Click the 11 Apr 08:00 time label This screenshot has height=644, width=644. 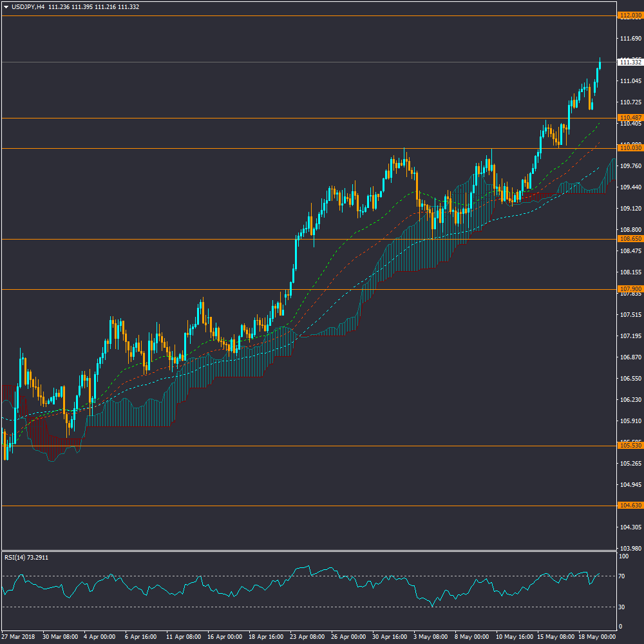(184, 637)
